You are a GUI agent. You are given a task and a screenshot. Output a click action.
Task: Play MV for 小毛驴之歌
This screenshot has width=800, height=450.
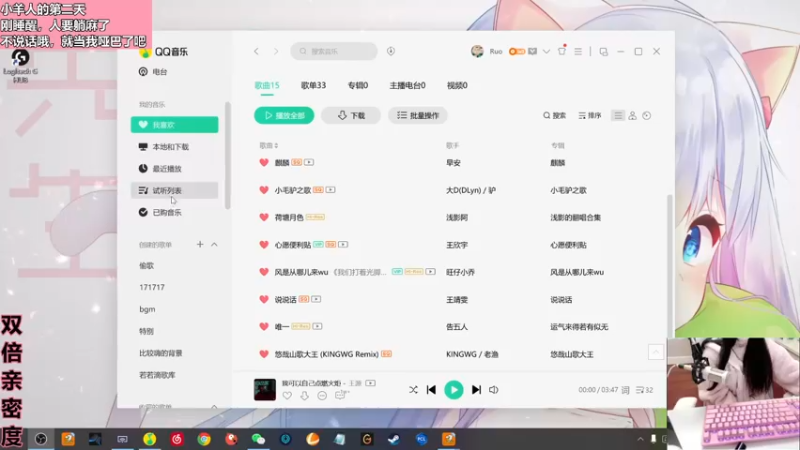(x=331, y=190)
